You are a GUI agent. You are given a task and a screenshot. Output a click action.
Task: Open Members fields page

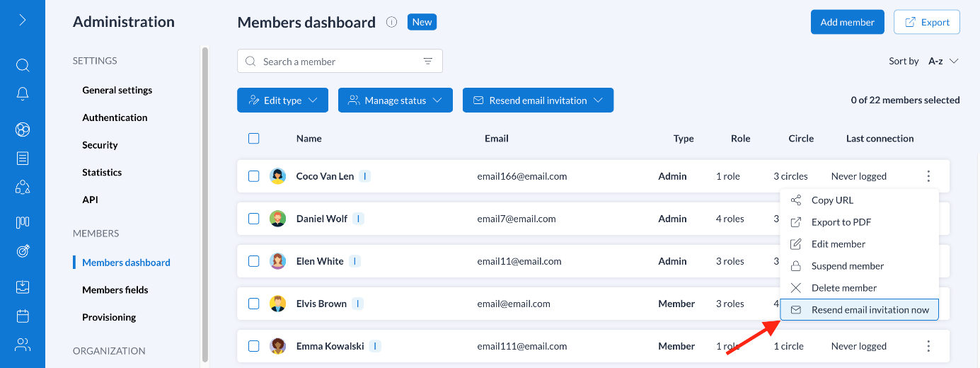(x=115, y=290)
